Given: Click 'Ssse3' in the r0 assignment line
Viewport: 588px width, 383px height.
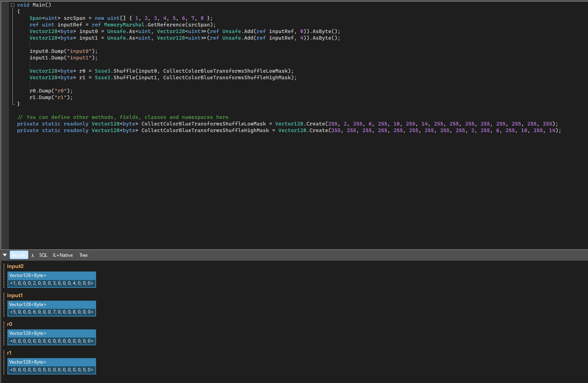Looking at the screenshot, I should (x=103, y=71).
